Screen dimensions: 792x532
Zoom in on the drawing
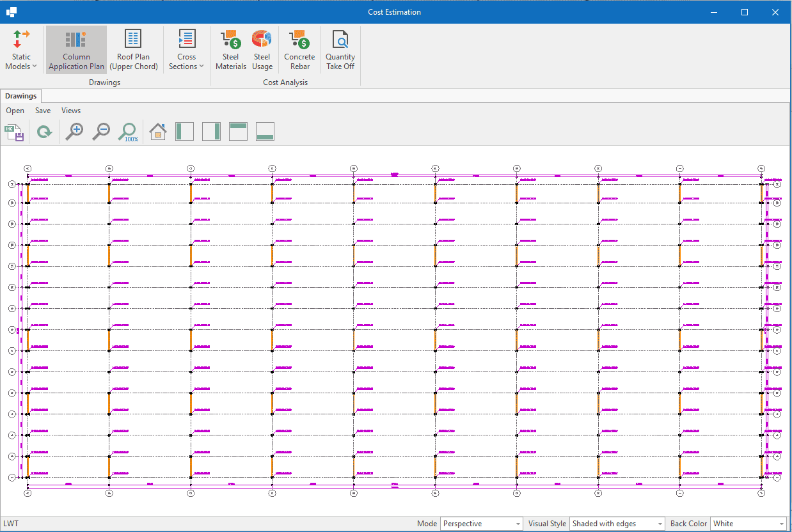[x=74, y=132]
